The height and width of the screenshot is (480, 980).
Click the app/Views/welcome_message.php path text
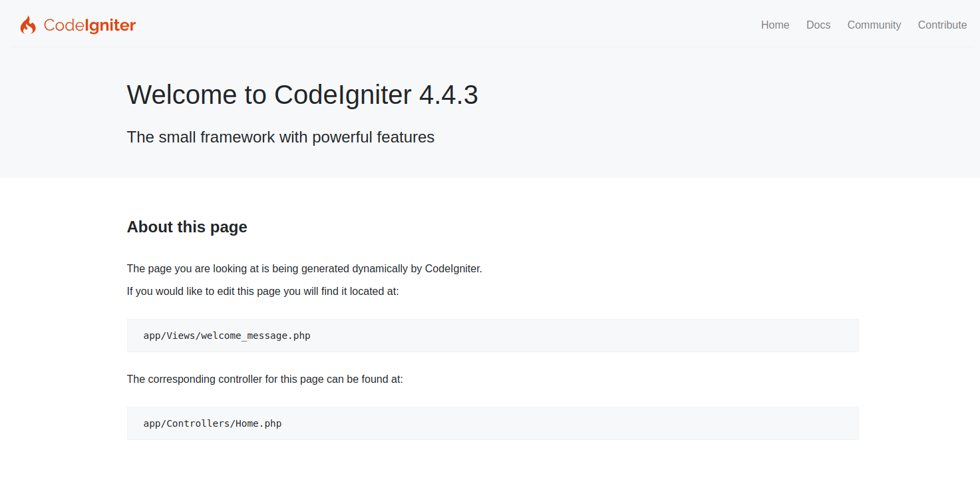tap(227, 336)
